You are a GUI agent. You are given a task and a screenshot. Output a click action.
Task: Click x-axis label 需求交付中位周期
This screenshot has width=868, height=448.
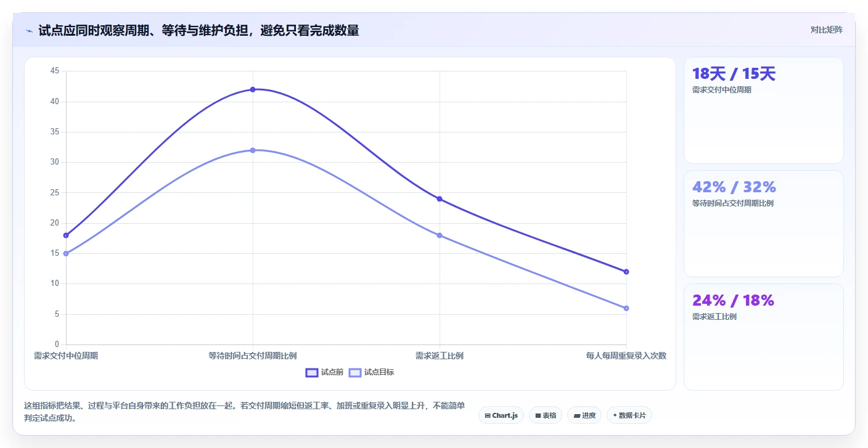[66, 356]
